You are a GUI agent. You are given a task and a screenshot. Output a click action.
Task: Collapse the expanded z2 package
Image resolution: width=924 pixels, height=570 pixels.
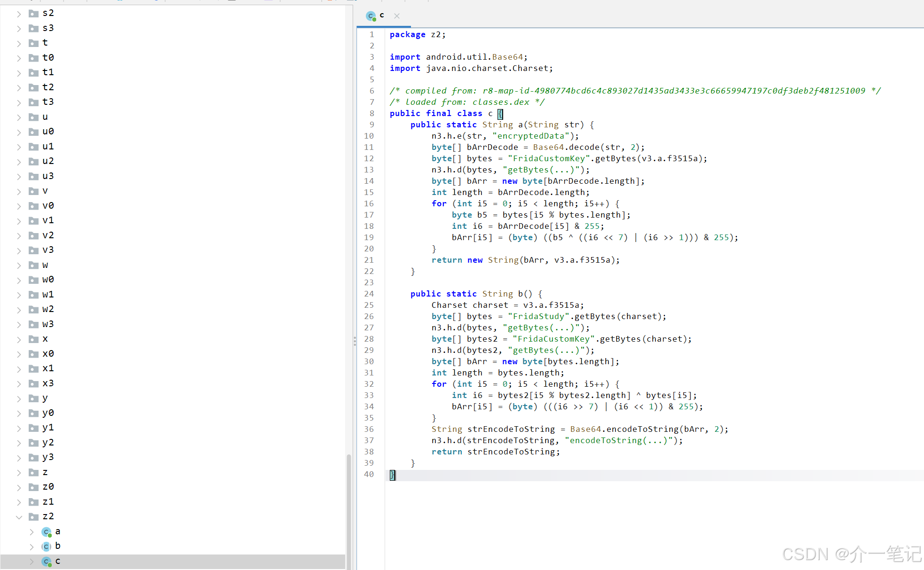19,516
